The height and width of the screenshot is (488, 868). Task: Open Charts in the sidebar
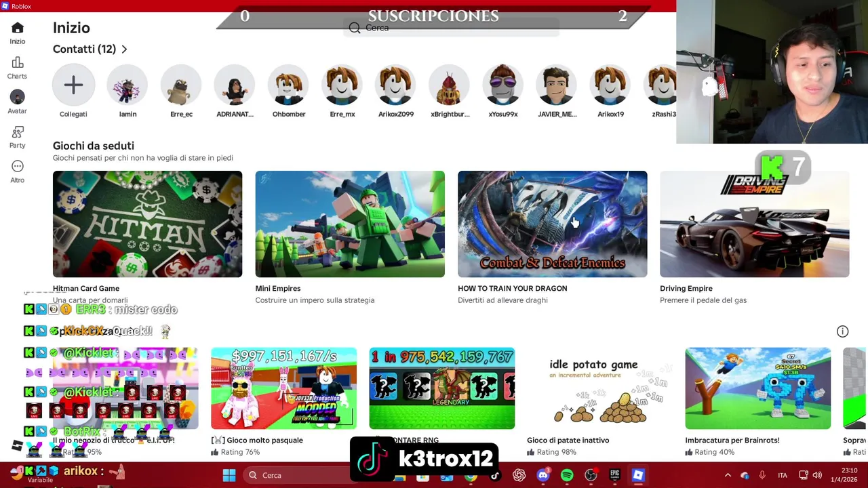[x=18, y=63]
